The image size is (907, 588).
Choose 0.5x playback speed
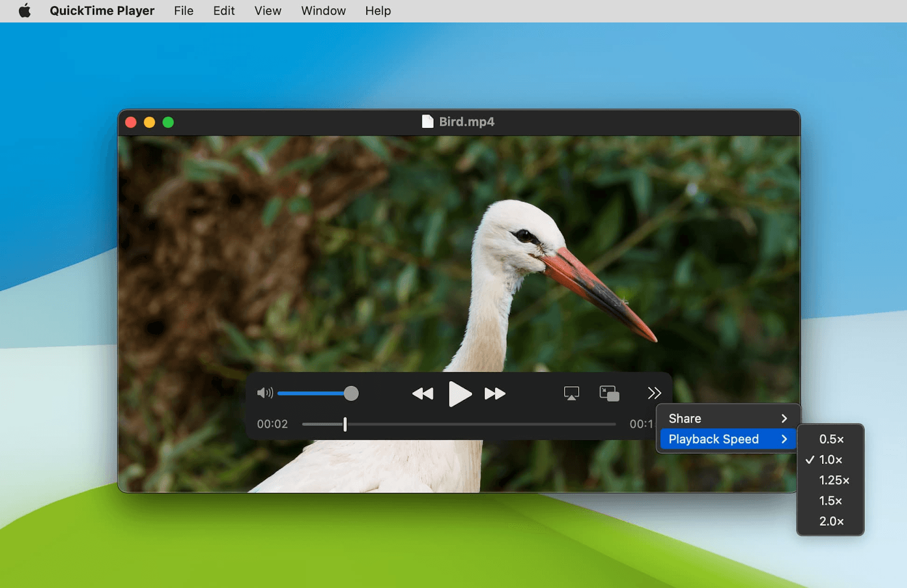(830, 438)
